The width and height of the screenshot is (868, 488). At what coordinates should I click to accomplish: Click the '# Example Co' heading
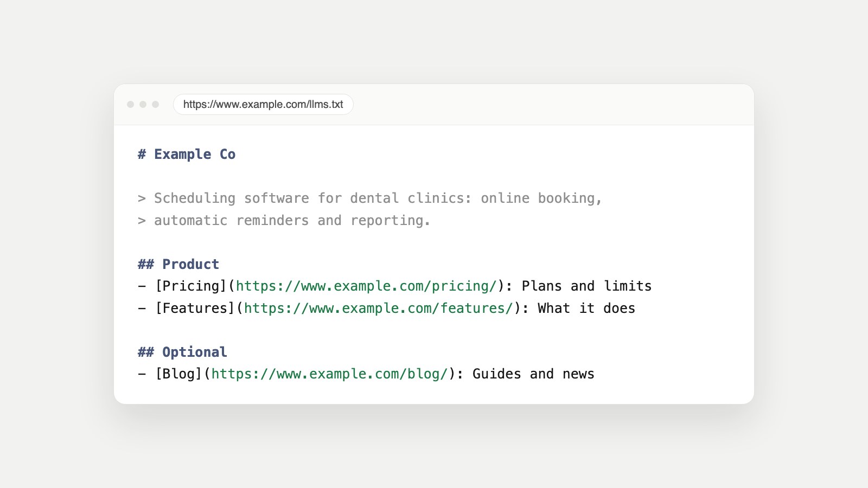(187, 155)
